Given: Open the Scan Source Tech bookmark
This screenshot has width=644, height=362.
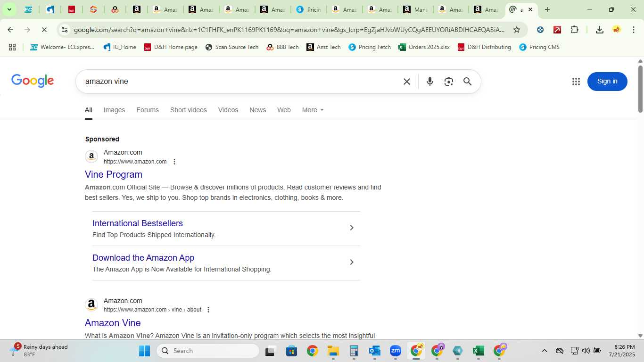Looking at the screenshot, I should (232, 47).
